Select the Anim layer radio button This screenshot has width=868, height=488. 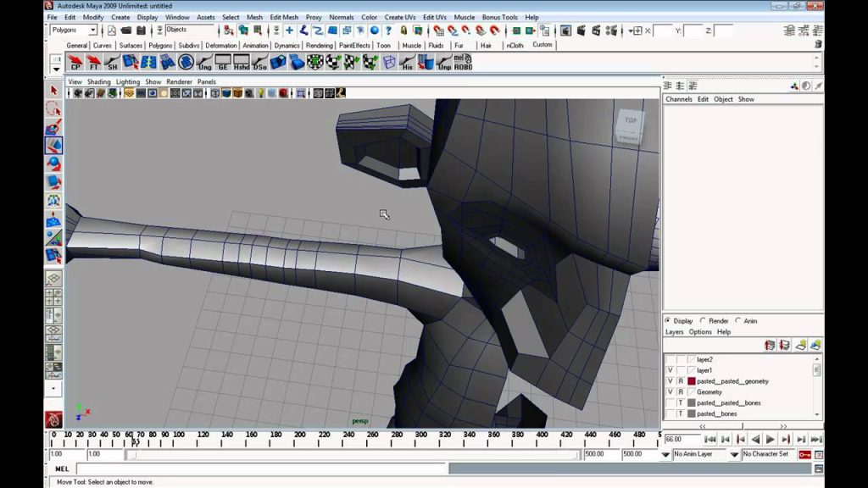tap(738, 320)
